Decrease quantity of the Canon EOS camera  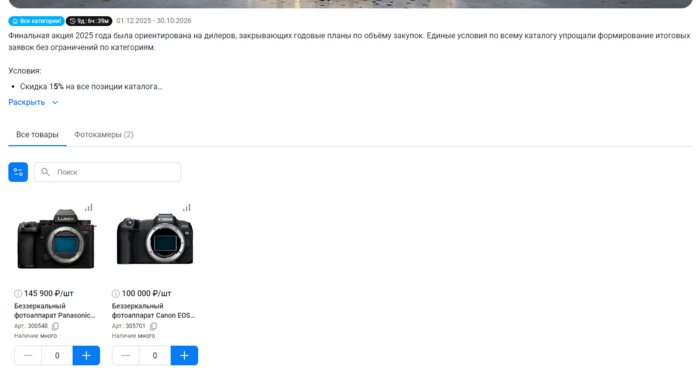pos(126,356)
